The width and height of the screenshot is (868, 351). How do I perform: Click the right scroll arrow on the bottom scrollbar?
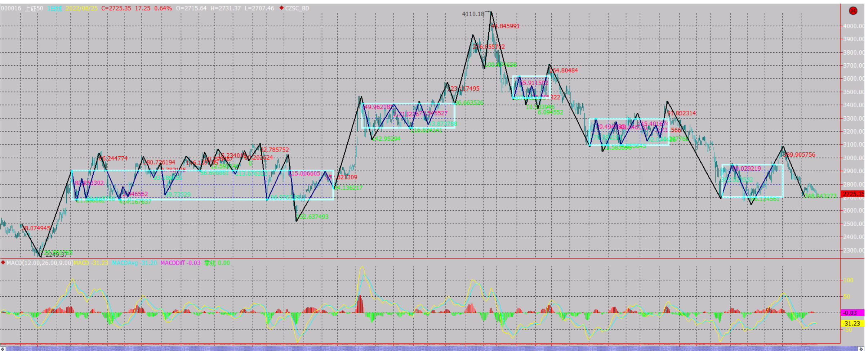point(862,348)
